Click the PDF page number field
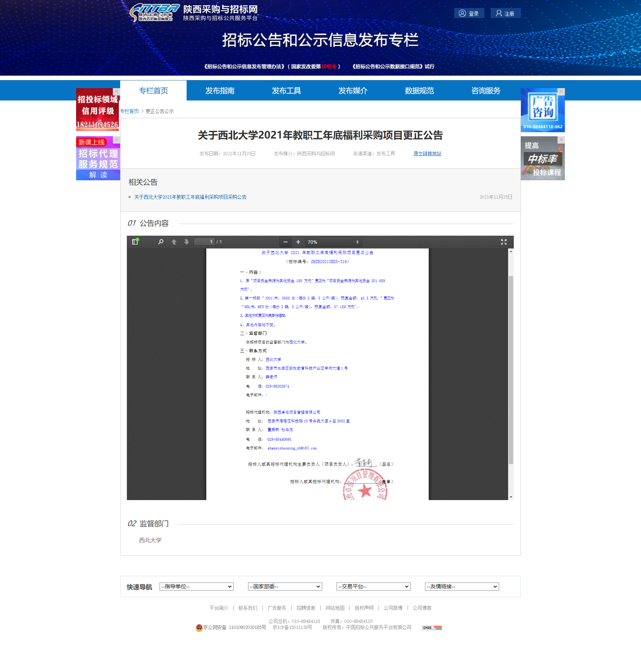This screenshot has width=641, height=672. [x=204, y=242]
